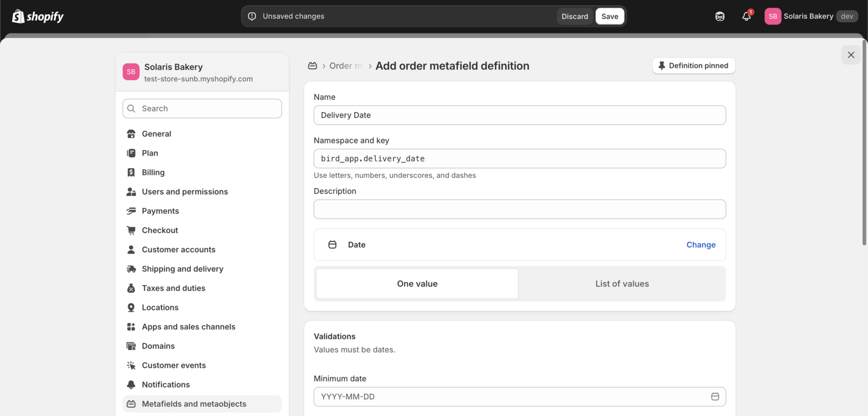This screenshot has height=416, width=868.
Task: Click the Users and permissions icon
Action: (x=131, y=191)
